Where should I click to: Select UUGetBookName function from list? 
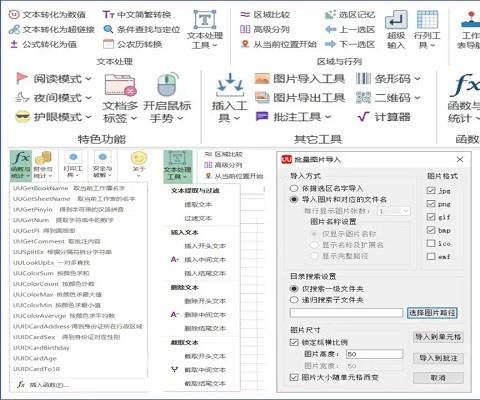click(69, 188)
